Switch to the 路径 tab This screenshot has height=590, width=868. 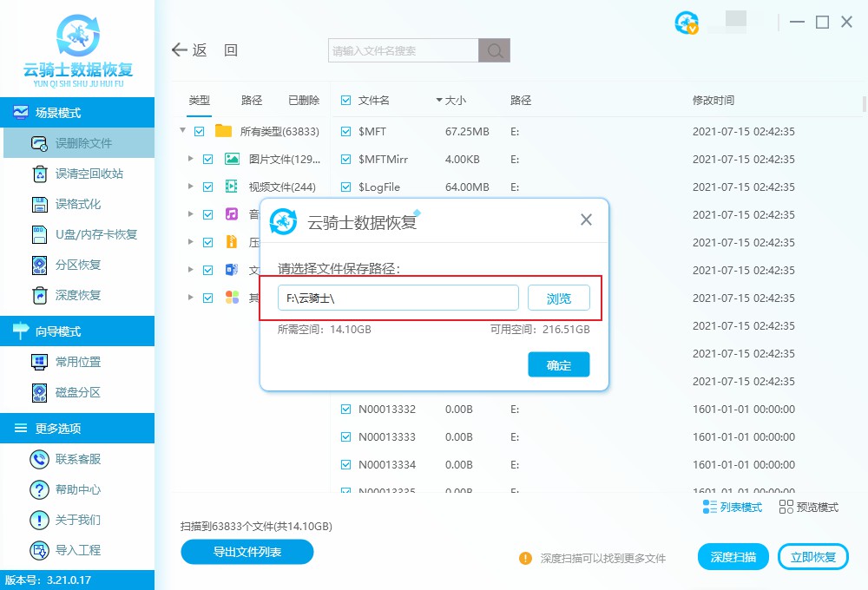tap(252, 100)
